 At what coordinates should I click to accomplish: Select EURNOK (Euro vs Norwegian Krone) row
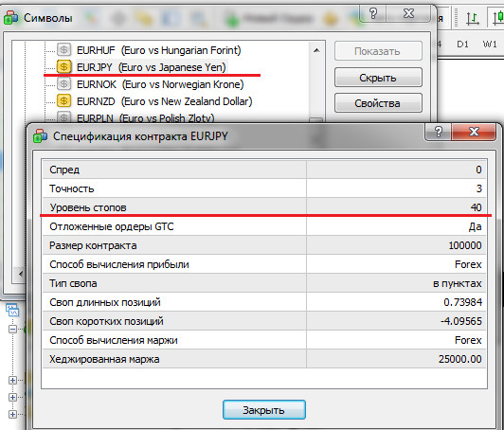click(x=160, y=84)
